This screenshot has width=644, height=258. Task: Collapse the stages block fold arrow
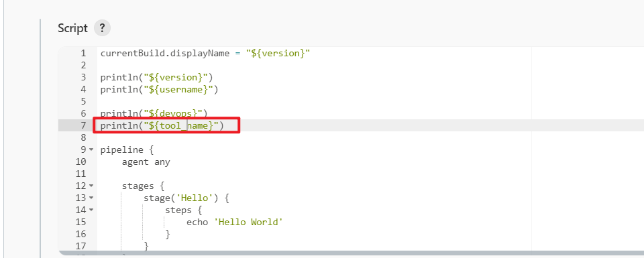[91, 186]
